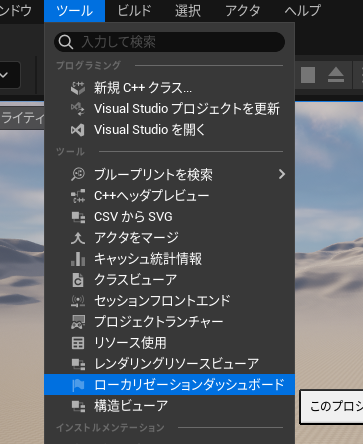Viewport: 363px width, 444px height.
Task: Select CSV から SVG entry
Action: (x=169, y=217)
